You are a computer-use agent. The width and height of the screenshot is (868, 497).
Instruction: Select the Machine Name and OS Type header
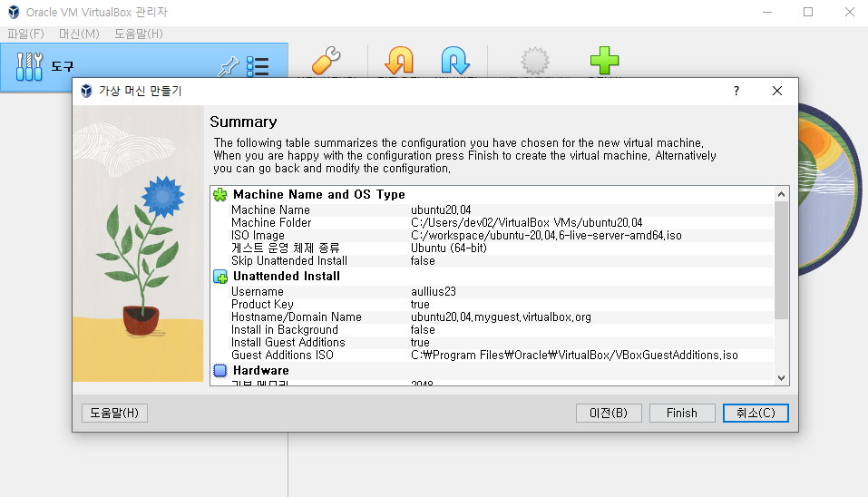click(319, 194)
